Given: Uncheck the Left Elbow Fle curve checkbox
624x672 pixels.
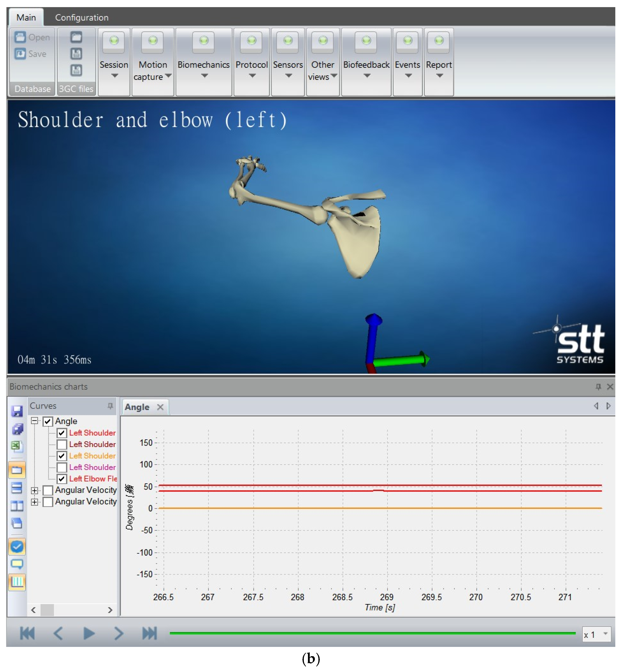Looking at the screenshot, I should [62, 478].
